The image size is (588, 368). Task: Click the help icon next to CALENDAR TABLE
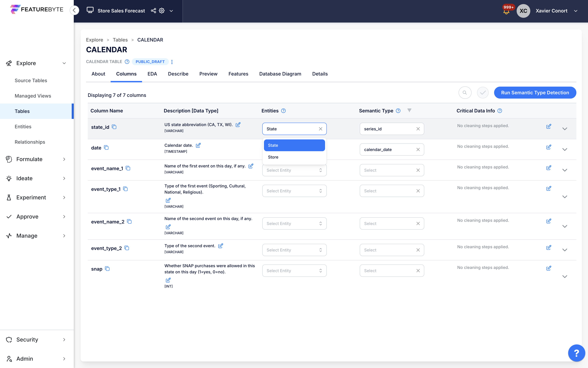tap(127, 62)
